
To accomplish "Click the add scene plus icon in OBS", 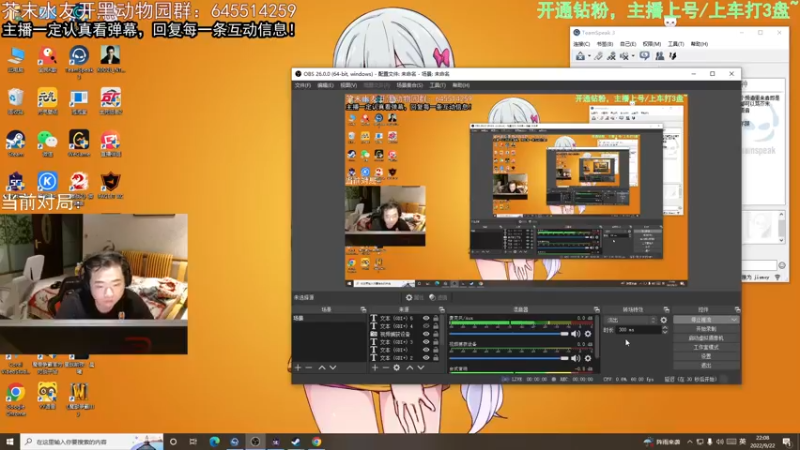I will point(298,368).
